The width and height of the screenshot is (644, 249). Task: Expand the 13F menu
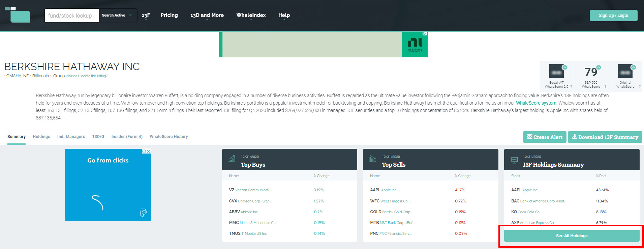pos(146,16)
